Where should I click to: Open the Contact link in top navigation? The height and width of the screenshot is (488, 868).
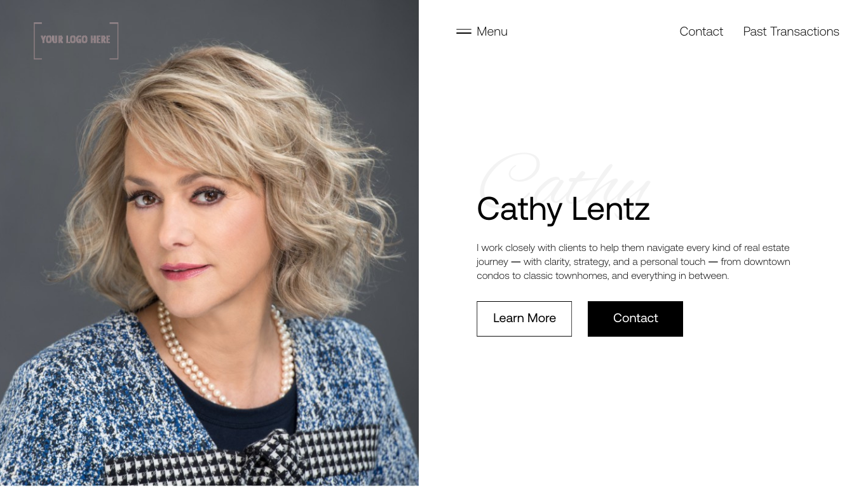click(701, 31)
